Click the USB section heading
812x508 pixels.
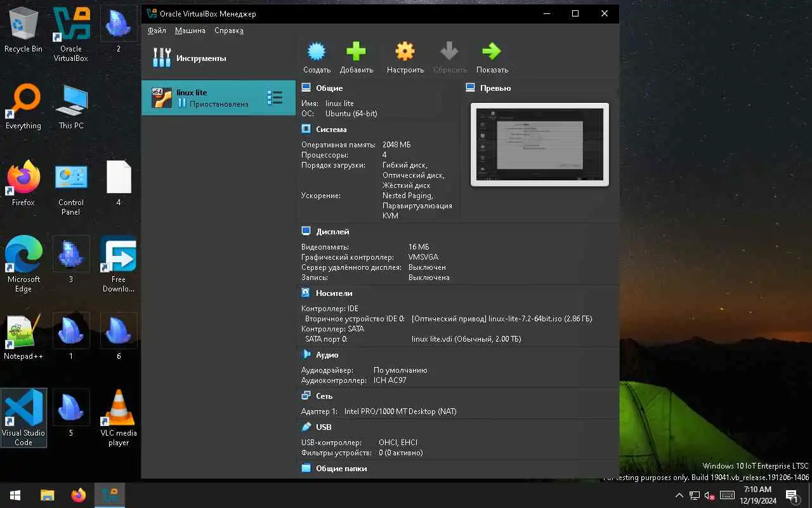[x=324, y=427]
